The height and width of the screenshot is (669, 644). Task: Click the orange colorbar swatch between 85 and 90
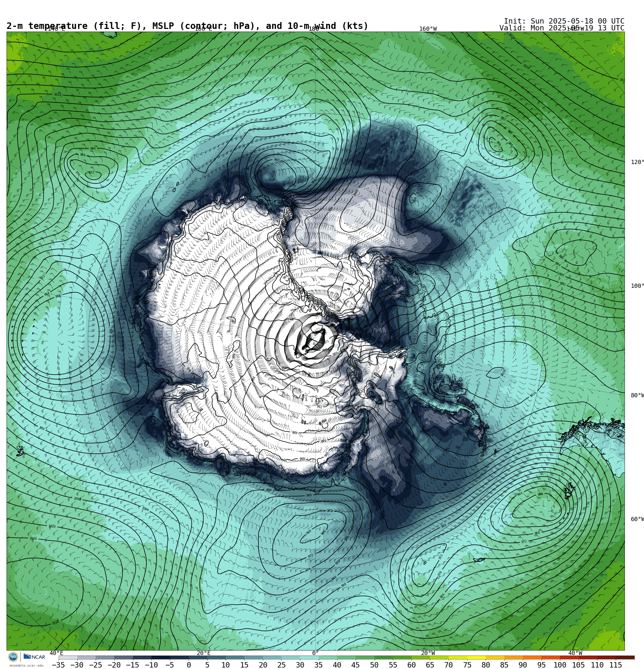pos(513,657)
